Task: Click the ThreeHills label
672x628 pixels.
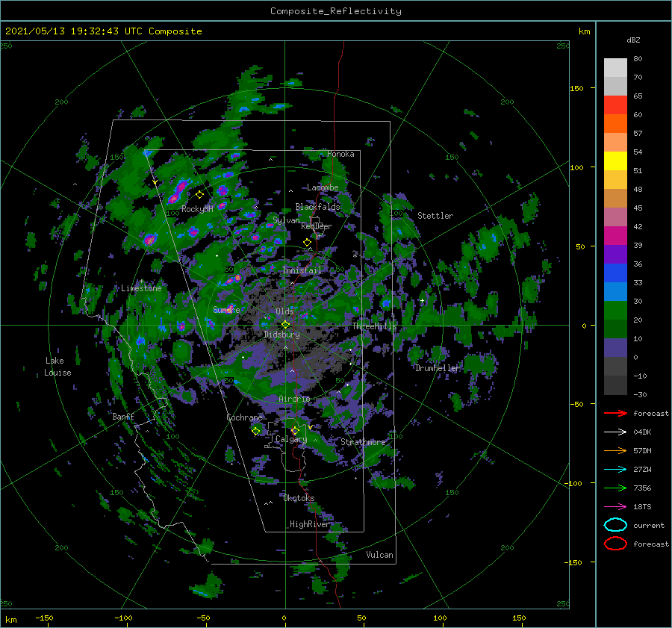Action: pos(374,326)
